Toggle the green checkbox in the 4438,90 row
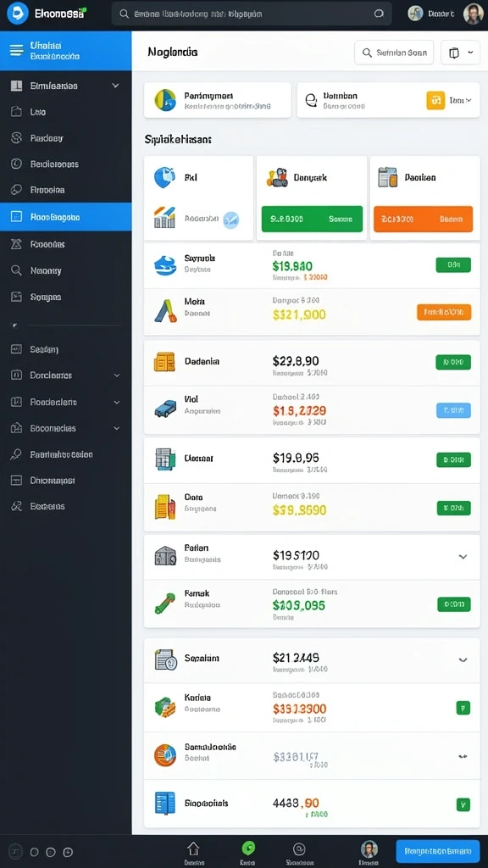This screenshot has height=868, width=488. coord(463,805)
